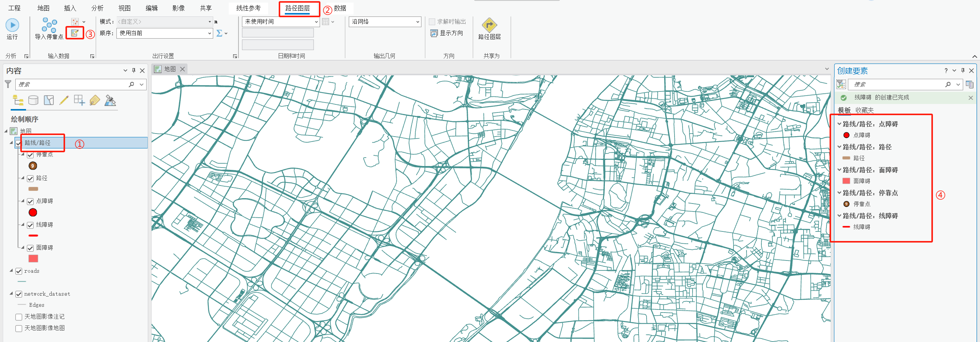980x342 pixels.
Task: Open the 分析 (Analysis) ribbon tab
Action: point(97,8)
